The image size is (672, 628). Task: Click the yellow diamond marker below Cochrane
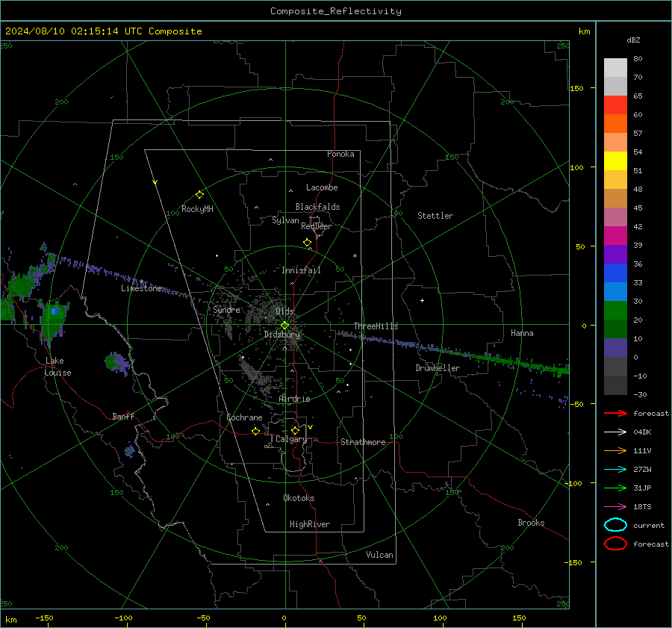click(255, 431)
